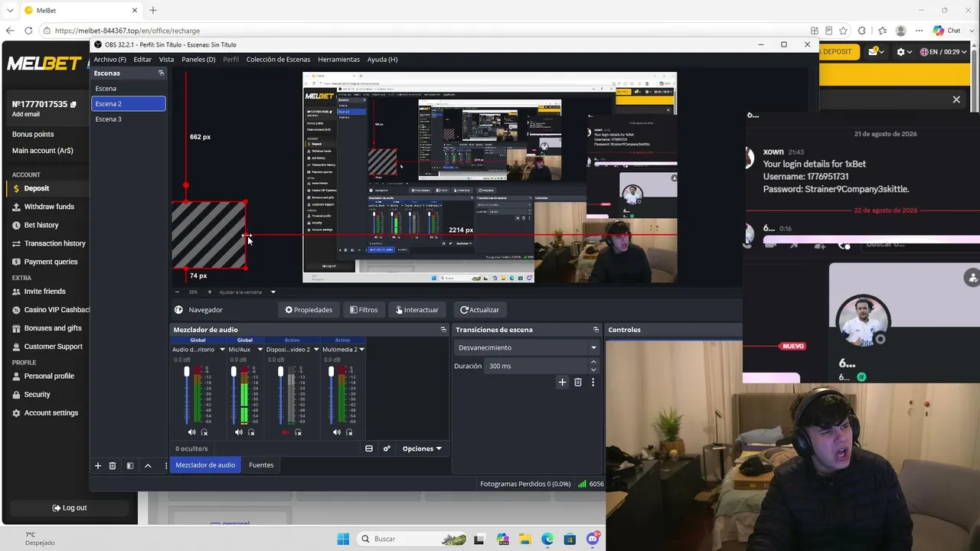Switch to the Fuentes tab
This screenshot has height=551, width=980.
(x=261, y=465)
